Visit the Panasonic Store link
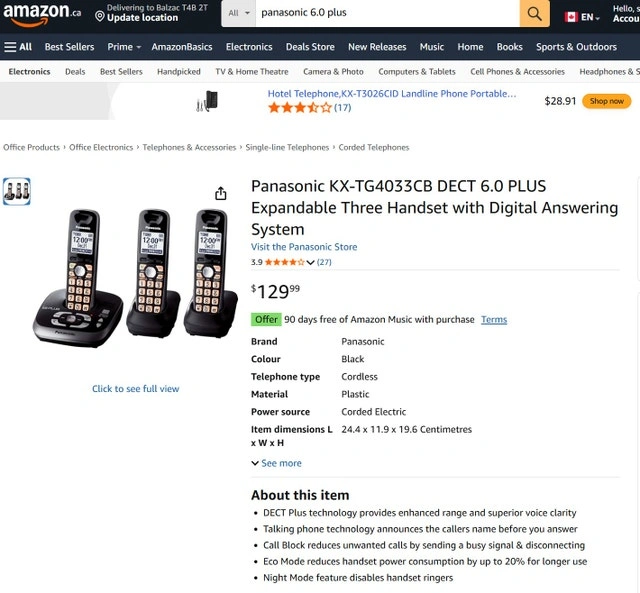The width and height of the screenshot is (640, 593). [x=304, y=247]
